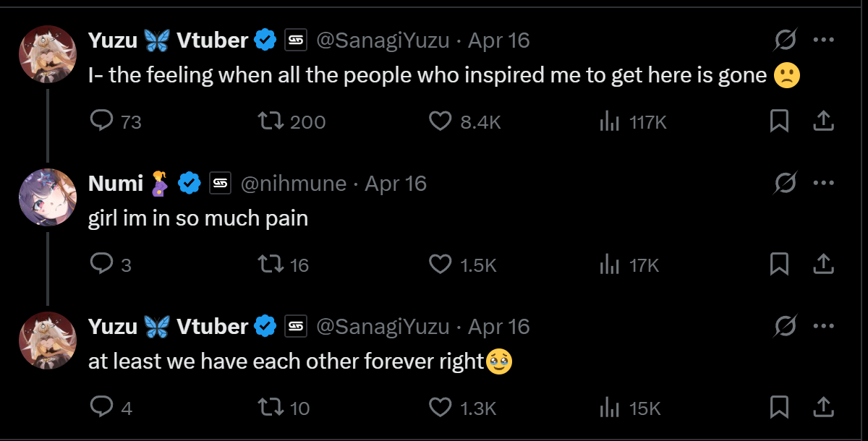This screenshot has height=441, width=868.
Task: Open more options on 'each other forever' tweet
Action: [824, 326]
